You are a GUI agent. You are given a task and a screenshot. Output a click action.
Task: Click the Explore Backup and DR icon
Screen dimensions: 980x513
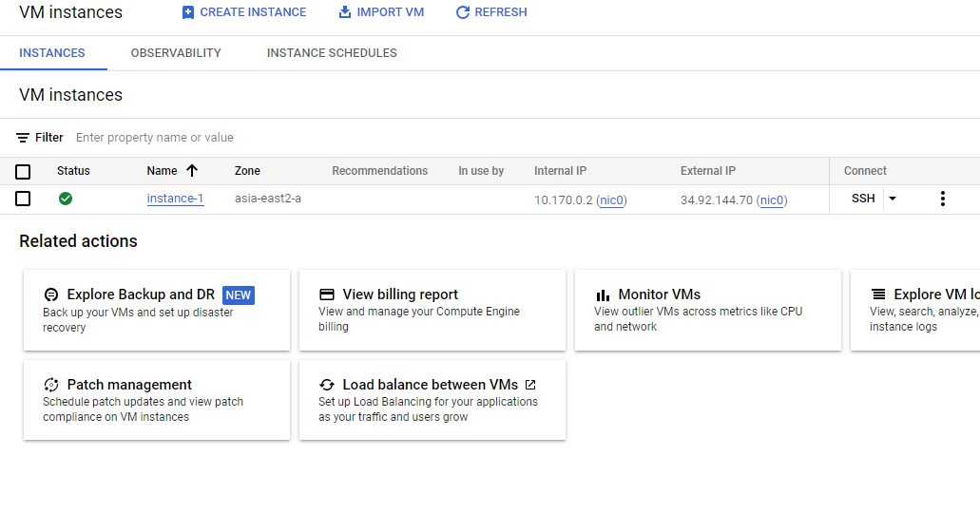click(x=51, y=294)
